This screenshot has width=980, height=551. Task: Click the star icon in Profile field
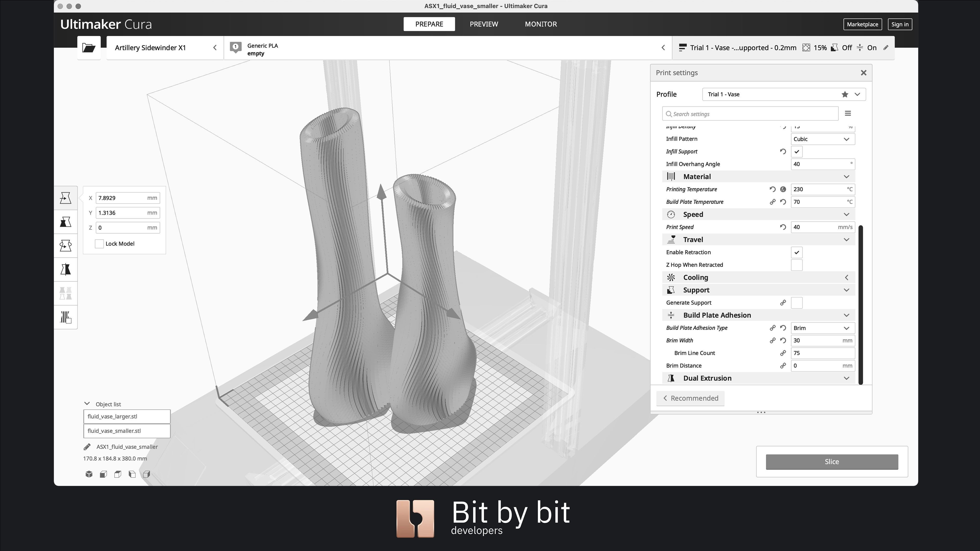click(844, 94)
